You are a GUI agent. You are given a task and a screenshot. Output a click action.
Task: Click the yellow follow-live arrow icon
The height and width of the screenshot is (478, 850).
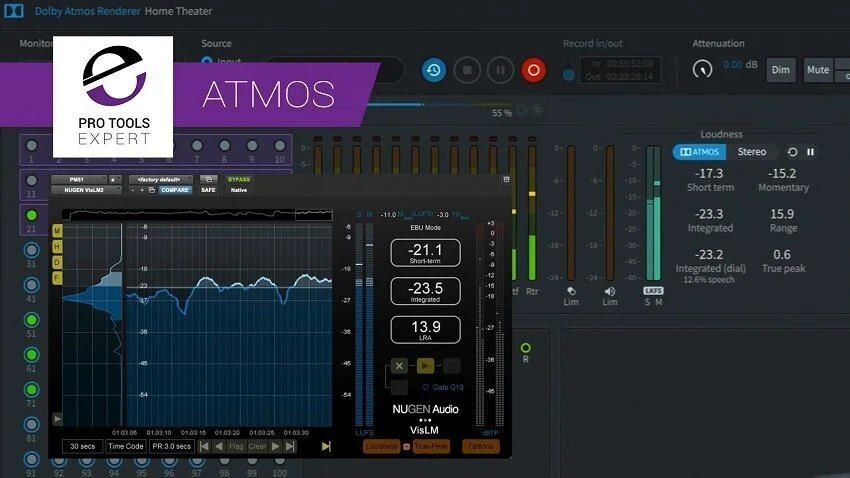click(x=326, y=446)
